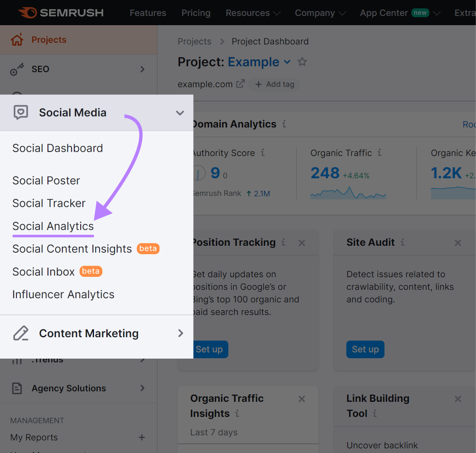Click the Projects breadcrumb link
This screenshot has height=453, width=476.
click(194, 41)
